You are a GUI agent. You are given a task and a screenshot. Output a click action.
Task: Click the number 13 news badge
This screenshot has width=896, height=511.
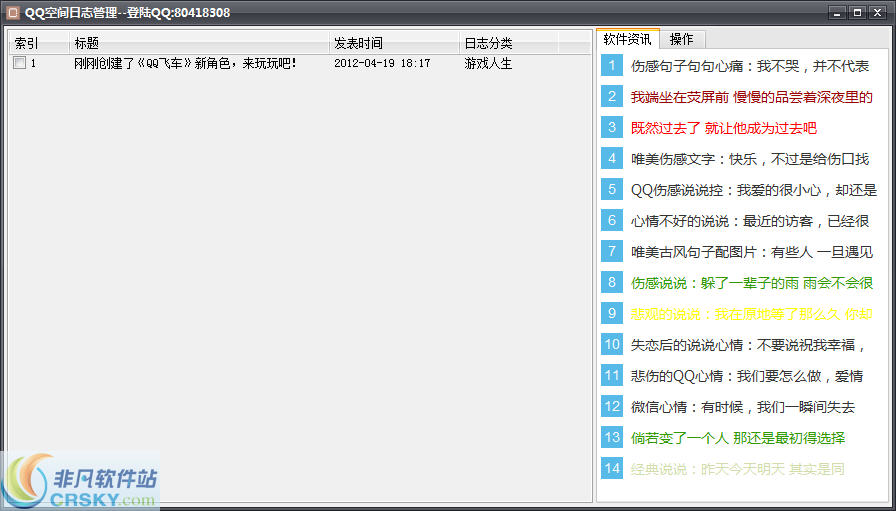[x=612, y=437]
